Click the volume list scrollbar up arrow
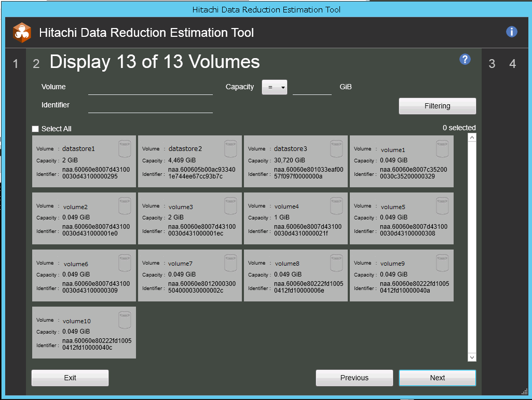The width and height of the screenshot is (532, 400). coord(472,137)
